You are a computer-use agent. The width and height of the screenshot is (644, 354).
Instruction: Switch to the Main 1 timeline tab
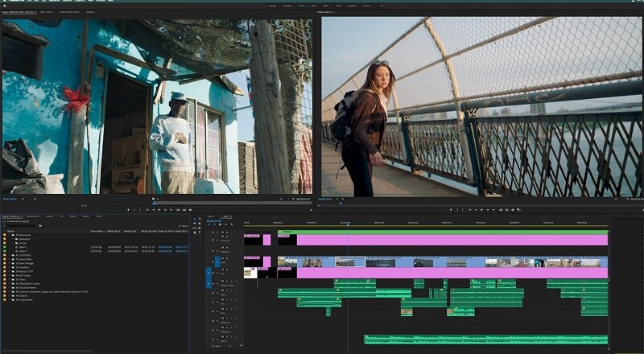211,216
